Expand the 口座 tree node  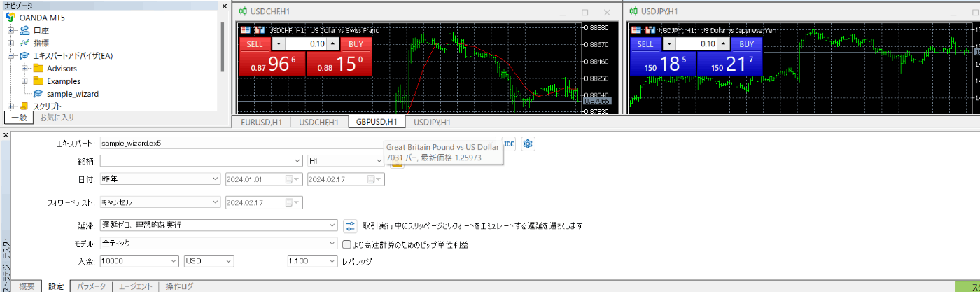(x=10, y=30)
